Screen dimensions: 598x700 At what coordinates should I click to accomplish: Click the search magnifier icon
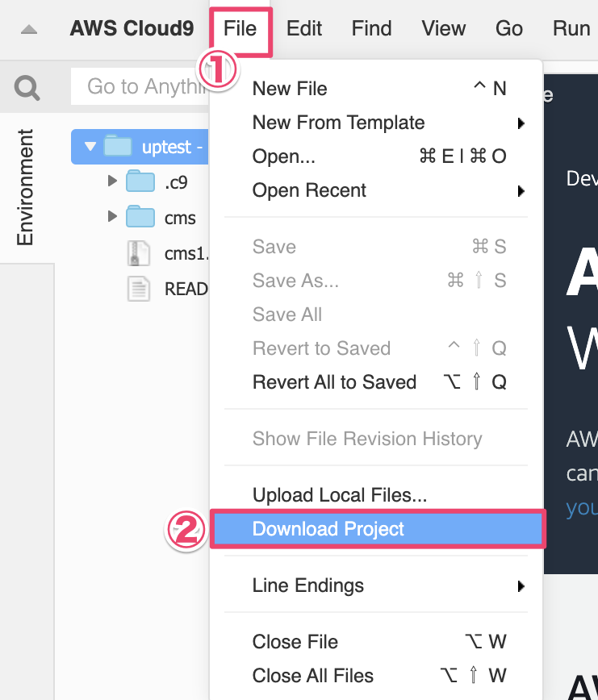pyautogui.click(x=27, y=87)
